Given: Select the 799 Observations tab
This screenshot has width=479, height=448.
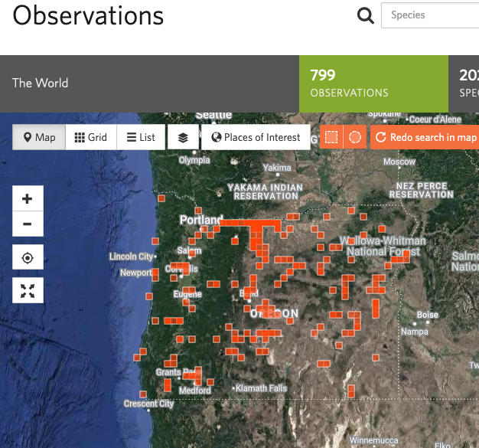Looking at the screenshot, I should [373, 83].
